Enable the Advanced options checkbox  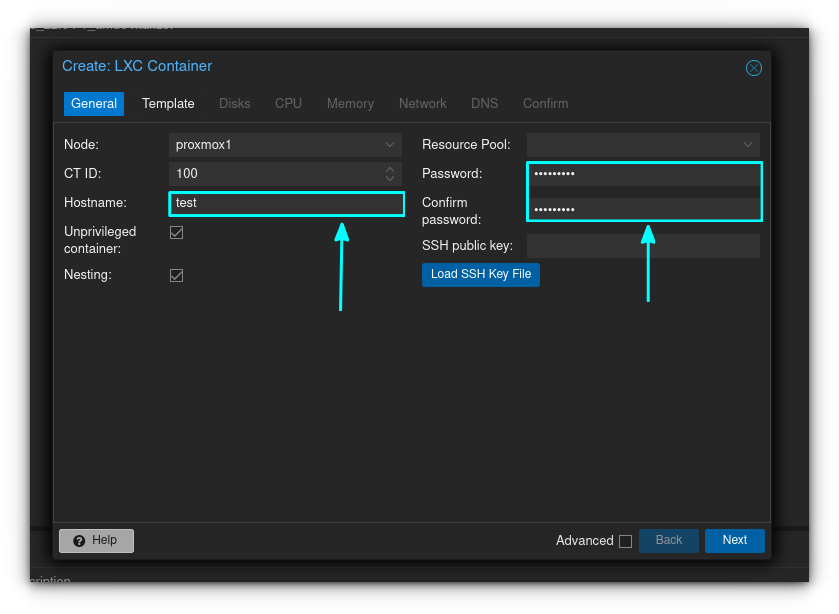(625, 541)
